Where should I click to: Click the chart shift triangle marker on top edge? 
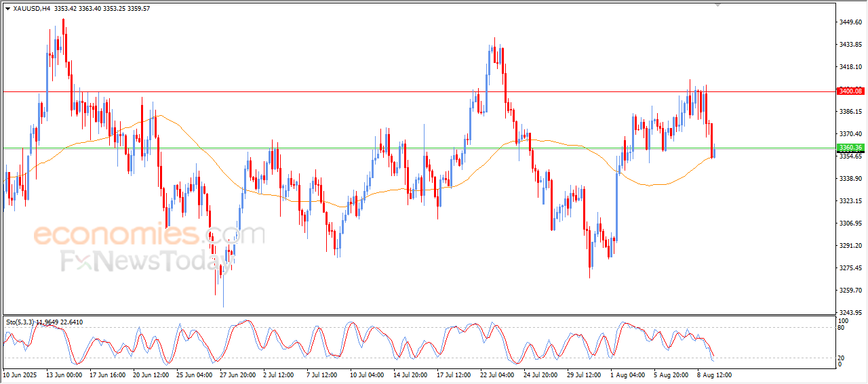[719, 5]
